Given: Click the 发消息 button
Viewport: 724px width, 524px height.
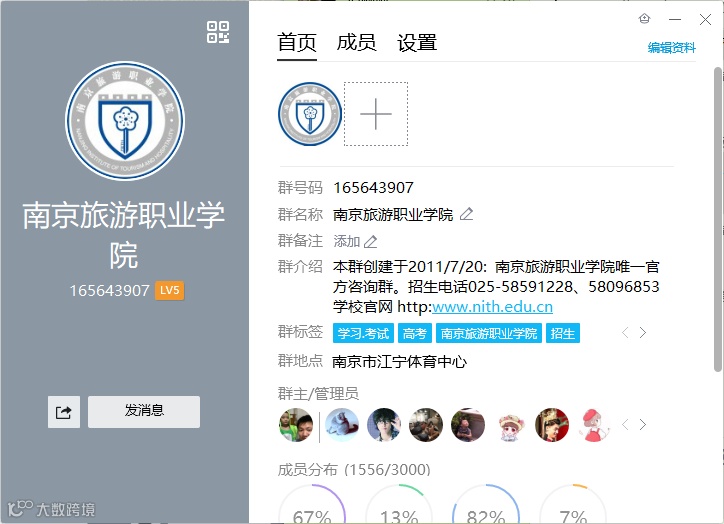Looking at the screenshot, I should point(144,412).
